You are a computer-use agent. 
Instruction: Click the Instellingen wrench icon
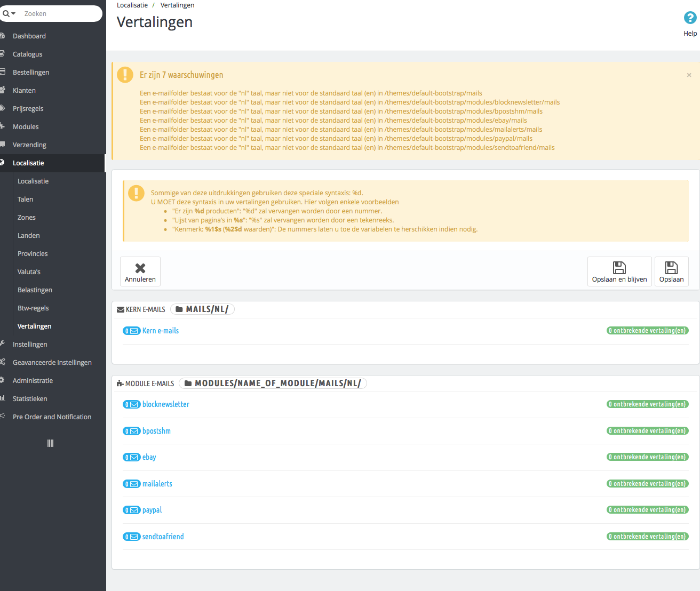pyautogui.click(x=2, y=344)
